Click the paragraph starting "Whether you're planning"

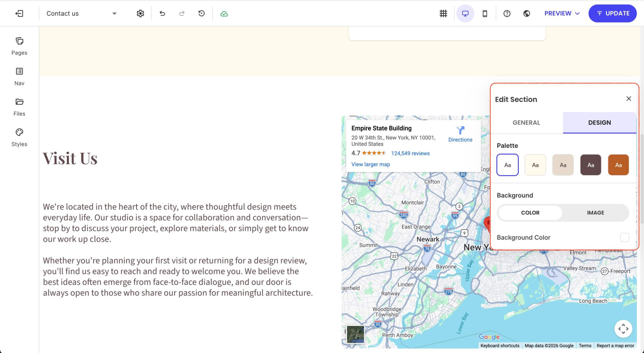coord(178,277)
